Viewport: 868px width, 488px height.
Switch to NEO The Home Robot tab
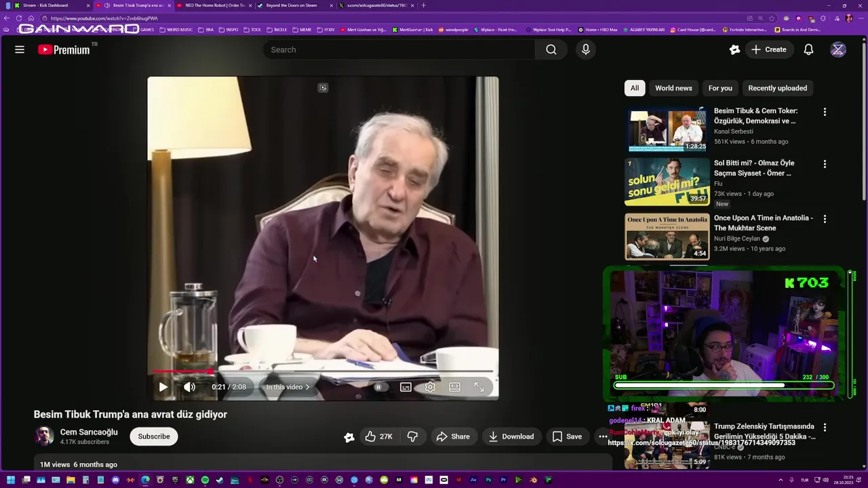[x=215, y=5]
